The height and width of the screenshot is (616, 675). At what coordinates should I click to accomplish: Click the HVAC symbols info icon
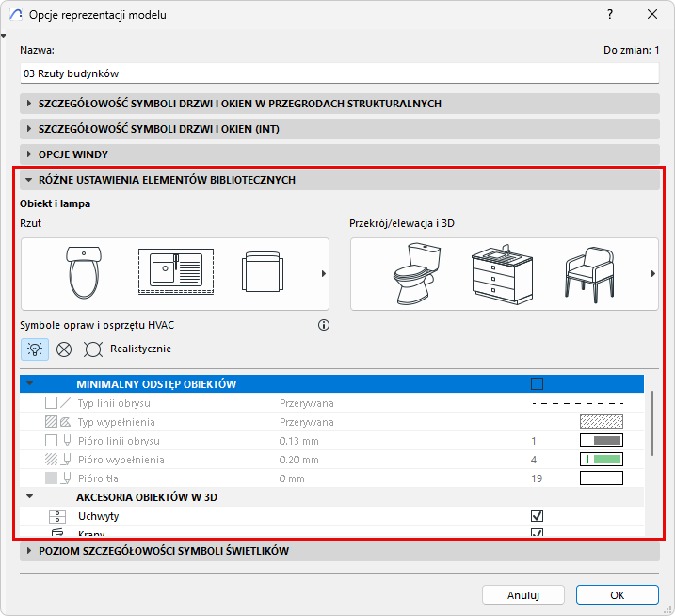[x=324, y=325]
